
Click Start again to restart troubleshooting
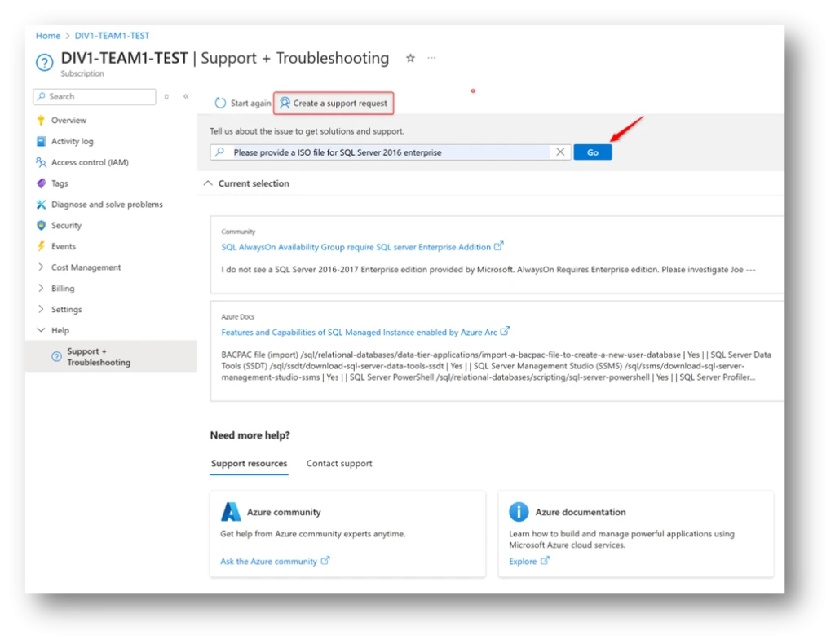click(242, 103)
